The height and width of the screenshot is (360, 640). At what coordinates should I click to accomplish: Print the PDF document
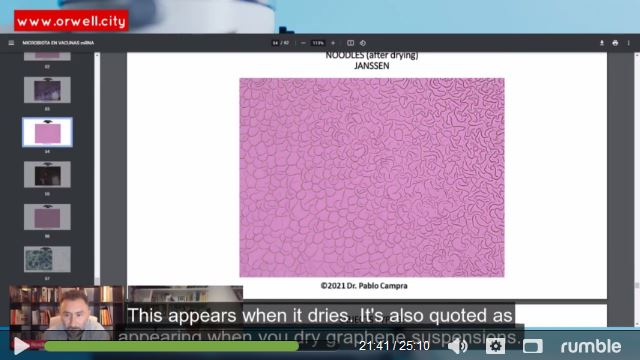(x=615, y=43)
